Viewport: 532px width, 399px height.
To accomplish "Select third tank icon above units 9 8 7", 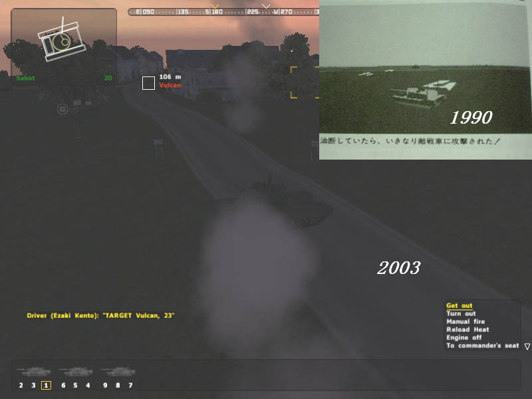I will coord(118,372).
